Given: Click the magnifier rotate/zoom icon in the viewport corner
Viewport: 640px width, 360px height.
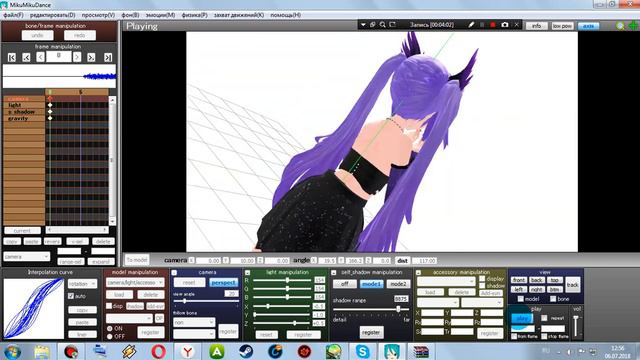Looking at the screenshot, I should pos(620,26).
